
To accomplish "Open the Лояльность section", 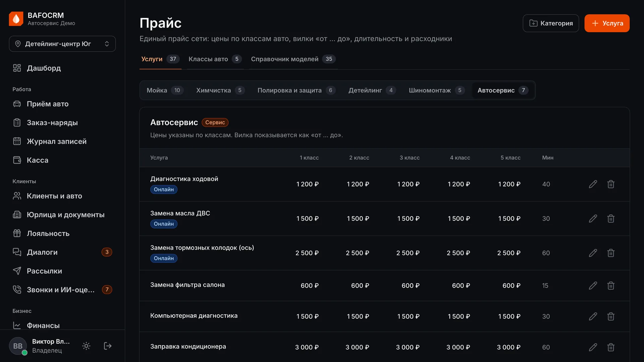I will tap(62, 233).
